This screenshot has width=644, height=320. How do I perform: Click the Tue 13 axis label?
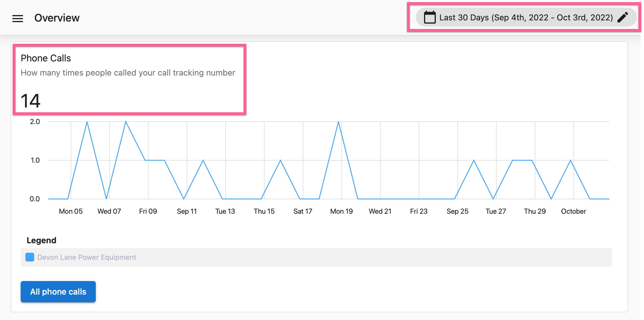pos(225,211)
